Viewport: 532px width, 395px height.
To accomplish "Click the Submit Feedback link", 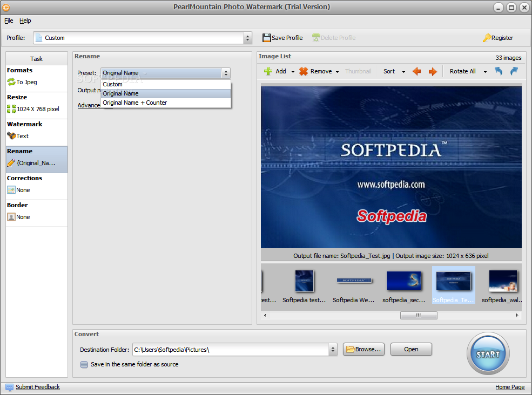I will tap(38, 387).
